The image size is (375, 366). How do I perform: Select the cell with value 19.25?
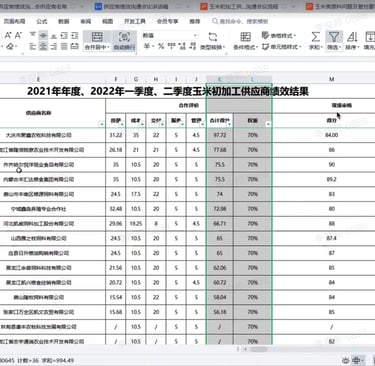[136, 223]
